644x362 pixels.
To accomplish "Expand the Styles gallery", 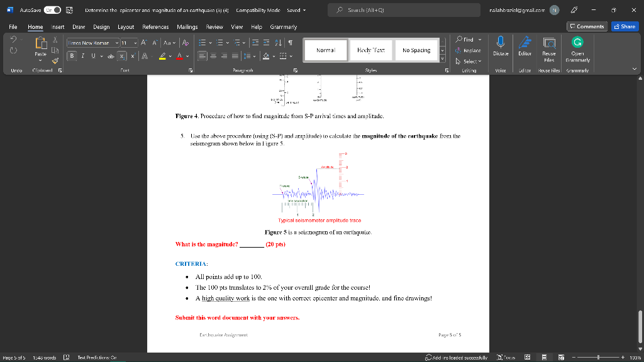I will pyautogui.click(x=442, y=59).
